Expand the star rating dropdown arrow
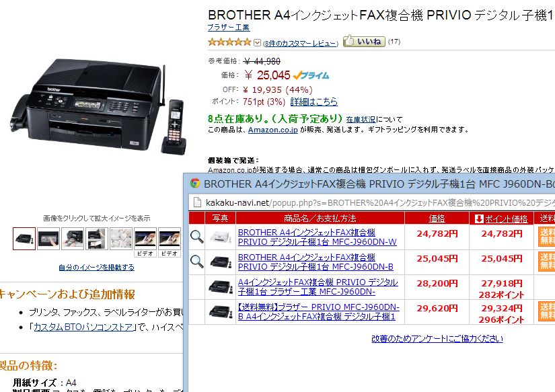Screen dimensions: 555x392 tap(258, 43)
